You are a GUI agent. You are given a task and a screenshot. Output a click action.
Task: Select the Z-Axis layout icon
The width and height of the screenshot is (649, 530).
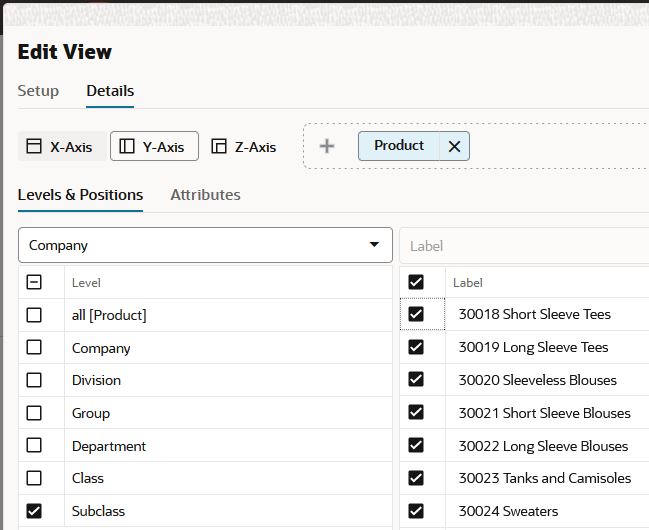click(219, 146)
